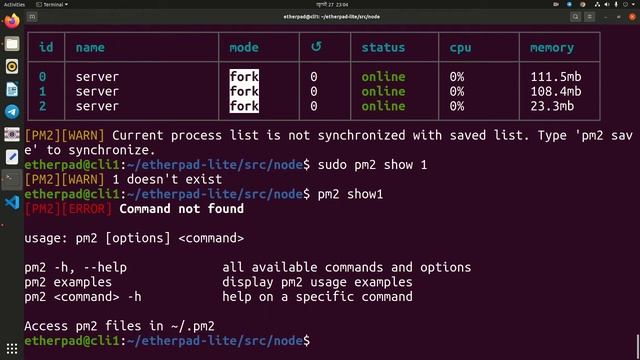Open the text editor pencil icon in dock
This screenshot has height=360, width=640.
(12, 157)
